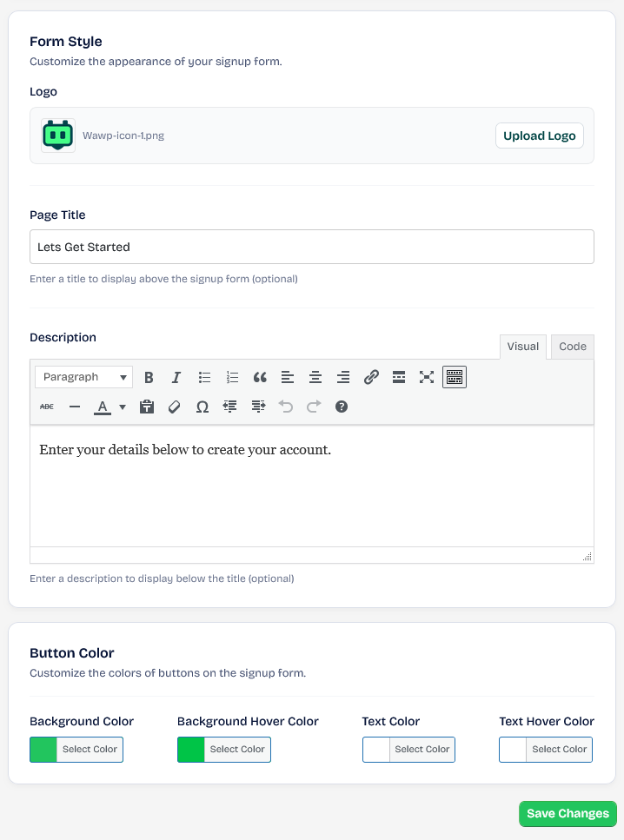Apply strikethrough formatting

47,407
